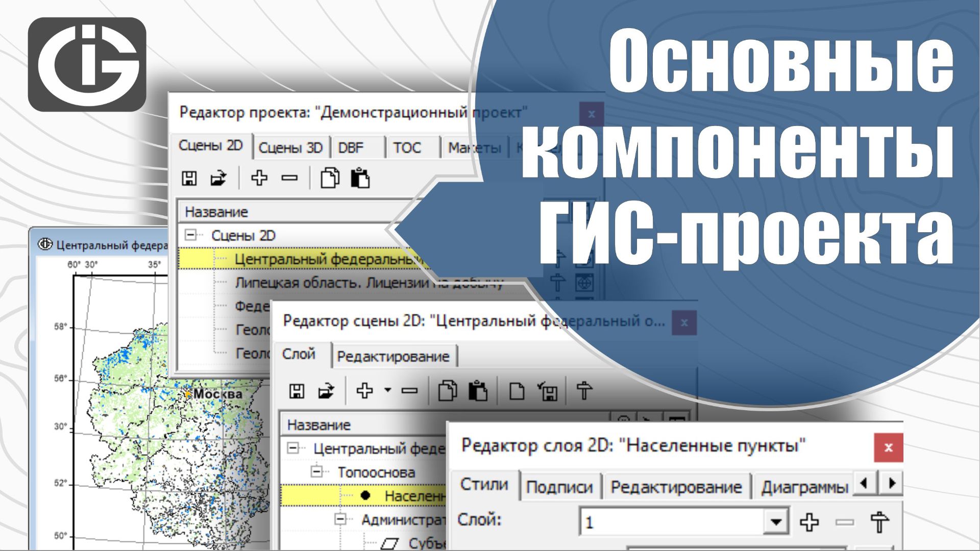Create new document icon in scene editor

tap(517, 391)
